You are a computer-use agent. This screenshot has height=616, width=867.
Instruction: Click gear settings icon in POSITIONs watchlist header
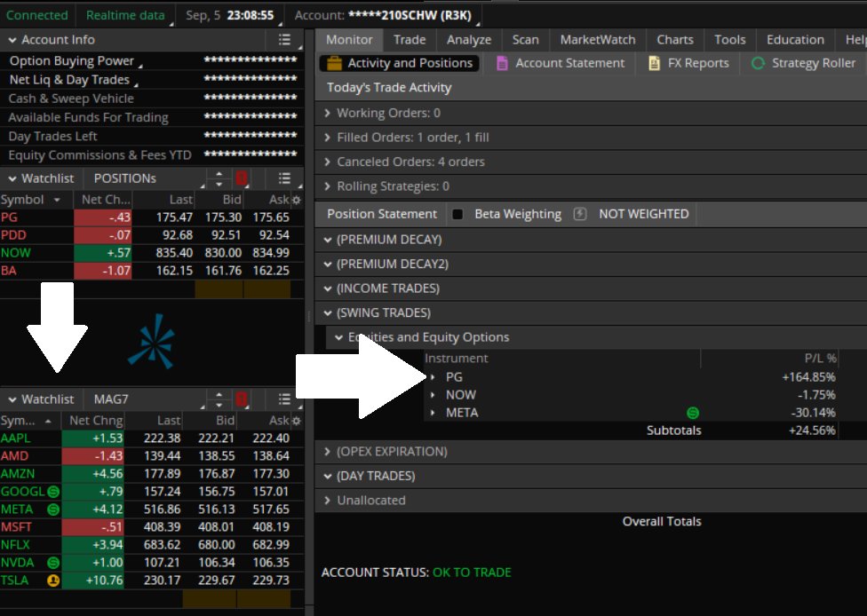click(x=297, y=200)
